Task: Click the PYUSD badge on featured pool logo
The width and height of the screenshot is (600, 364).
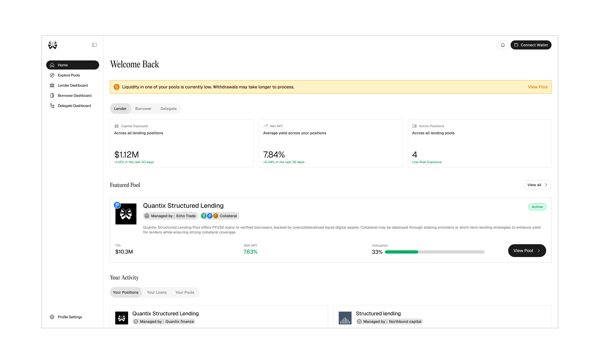Action: click(x=117, y=205)
